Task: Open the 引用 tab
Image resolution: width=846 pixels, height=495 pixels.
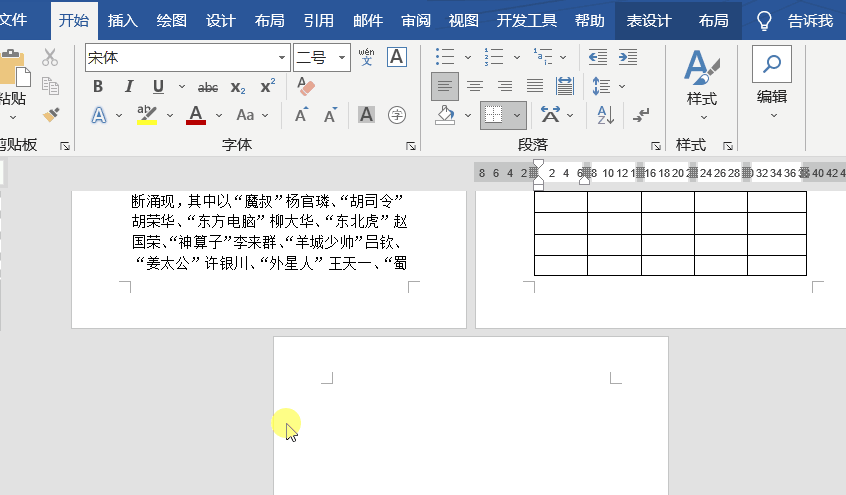Action: click(x=318, y=21)
